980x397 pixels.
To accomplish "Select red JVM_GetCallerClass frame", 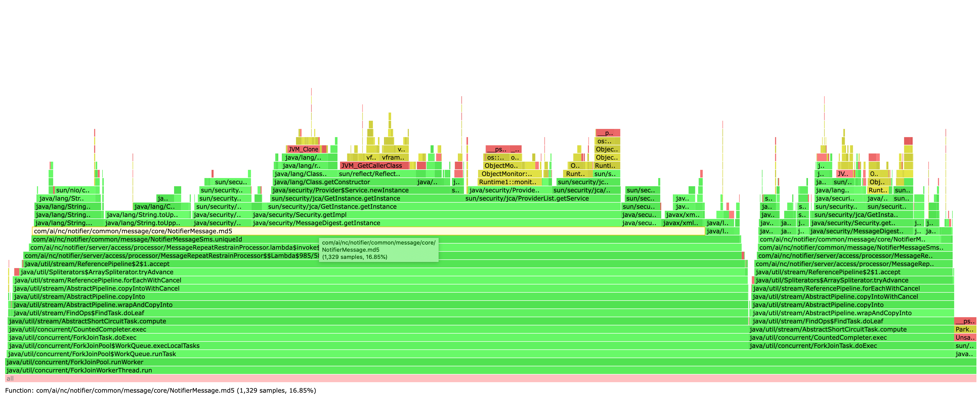I will [x=374, y=166].
